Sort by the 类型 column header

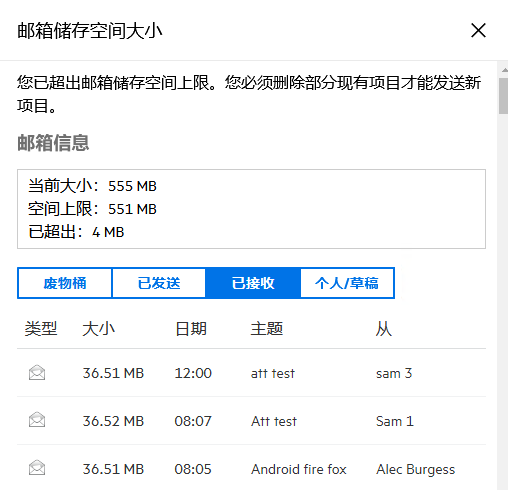coord(41,329)
